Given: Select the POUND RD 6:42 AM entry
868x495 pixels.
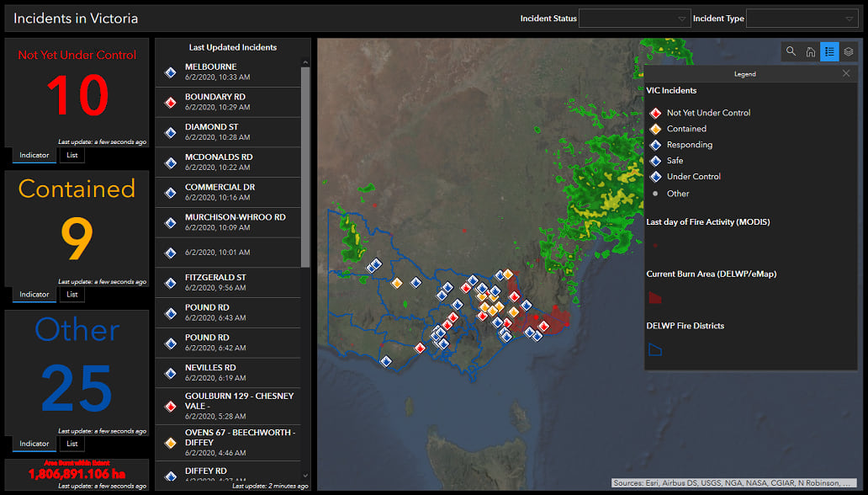Looking at the screenshot, I should click(x=228, y=343).
